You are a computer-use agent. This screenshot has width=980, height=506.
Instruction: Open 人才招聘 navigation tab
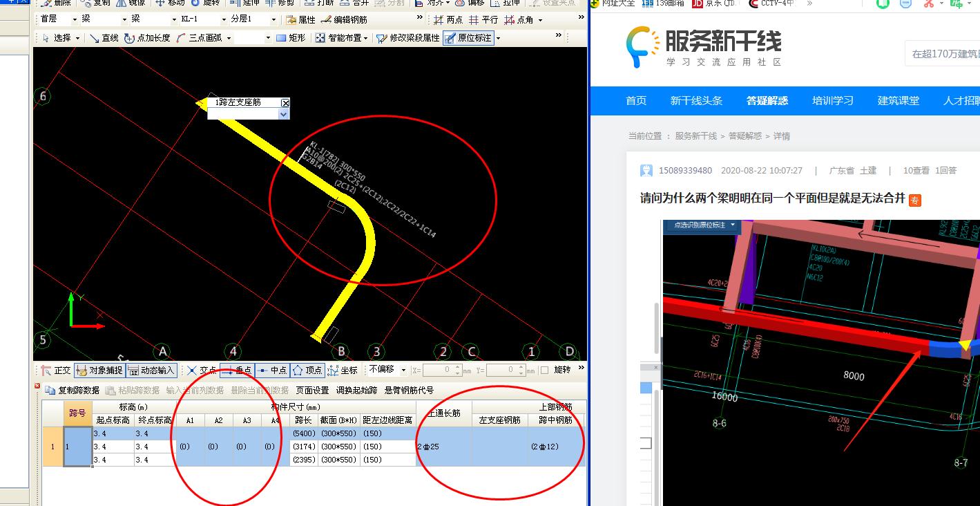(x=961, y=100)
